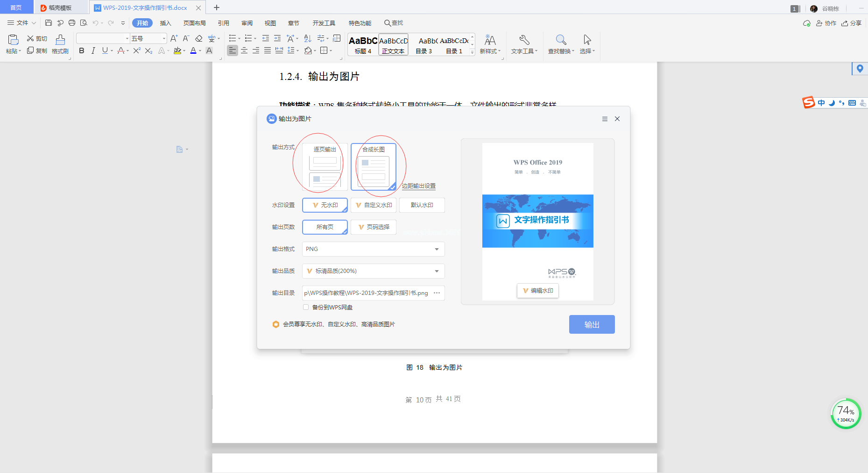Open the font name dropdown

[127, 38]
